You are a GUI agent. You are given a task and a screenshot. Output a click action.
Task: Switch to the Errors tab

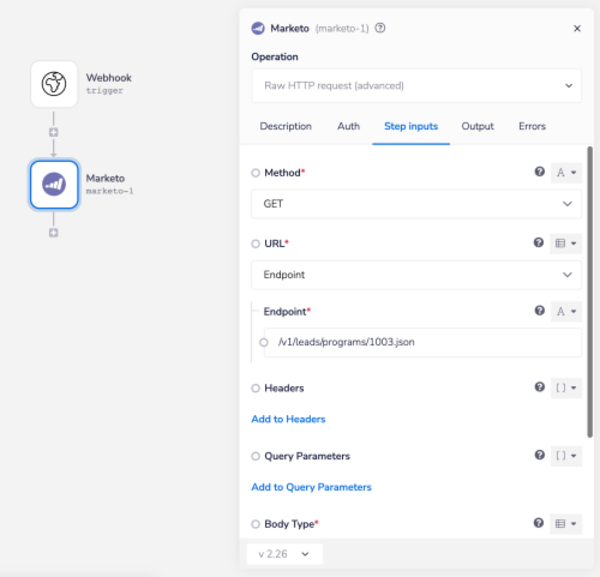pyautogui.click(x=532, y=126)
